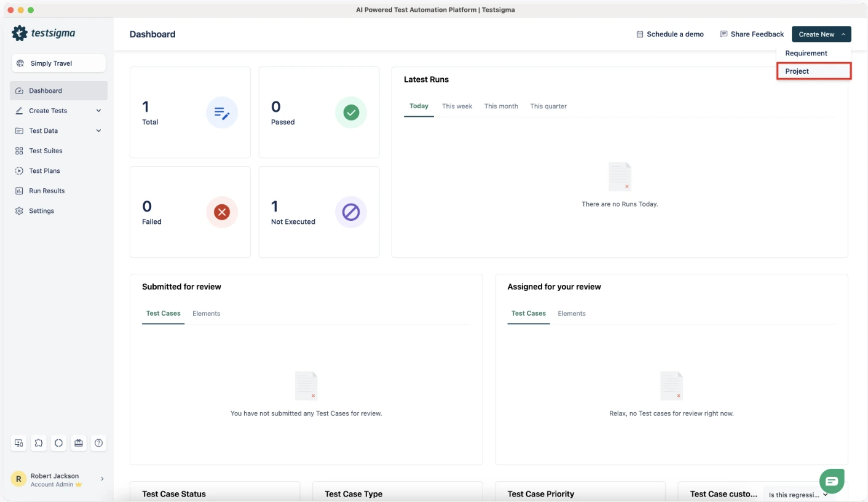Click the Account Admin role label
The width and height of the screenshot is (868, 502).
(52, 485)
